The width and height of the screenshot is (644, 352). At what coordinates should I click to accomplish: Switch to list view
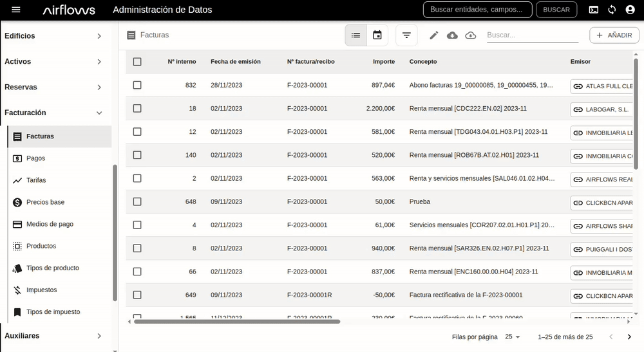tap(356, 35)
